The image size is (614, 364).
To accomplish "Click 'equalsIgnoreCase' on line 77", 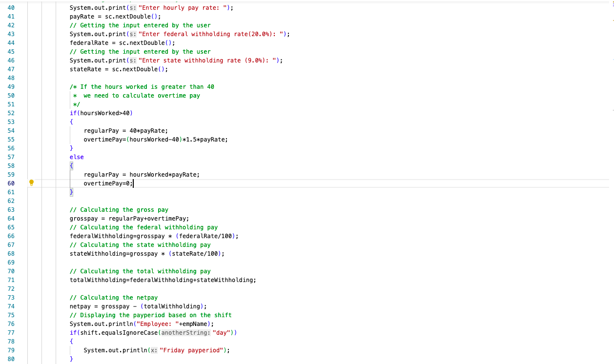I will (x=129, y=332).
